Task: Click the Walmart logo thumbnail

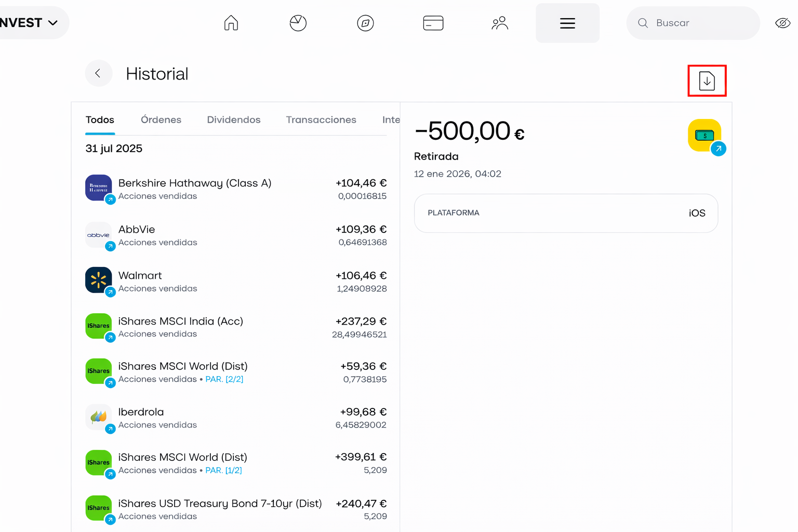Action: 98,281
